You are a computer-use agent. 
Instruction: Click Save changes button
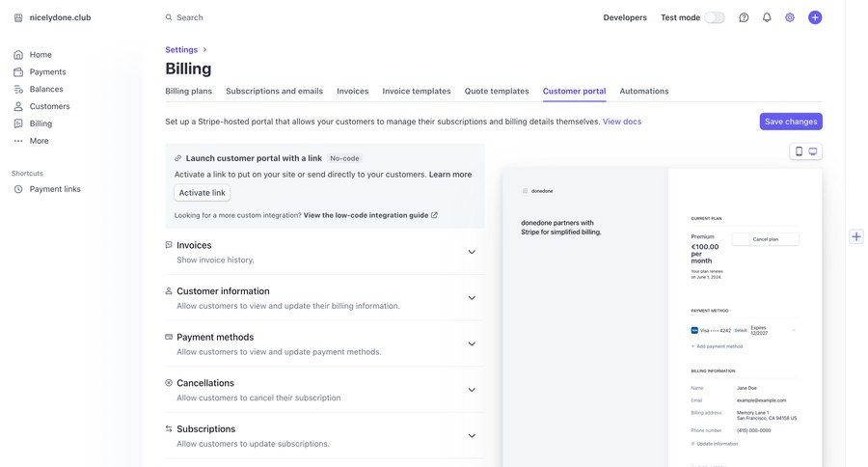(x=791, y=122)
